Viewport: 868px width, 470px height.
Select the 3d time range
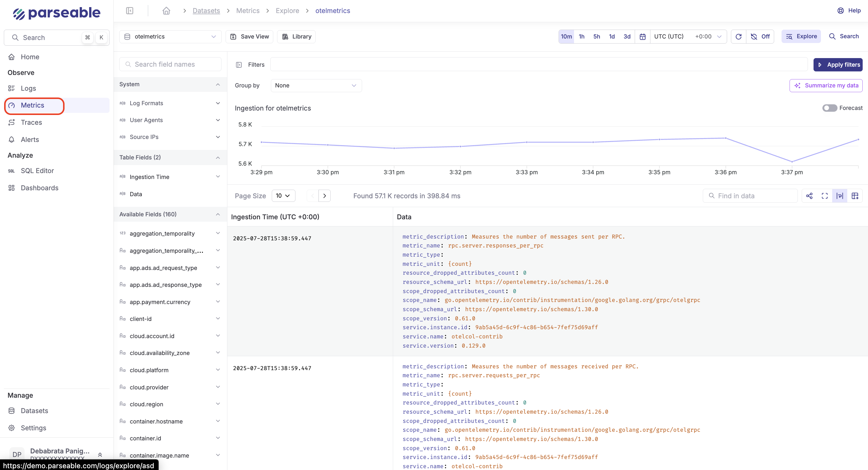tap(627, 36)
